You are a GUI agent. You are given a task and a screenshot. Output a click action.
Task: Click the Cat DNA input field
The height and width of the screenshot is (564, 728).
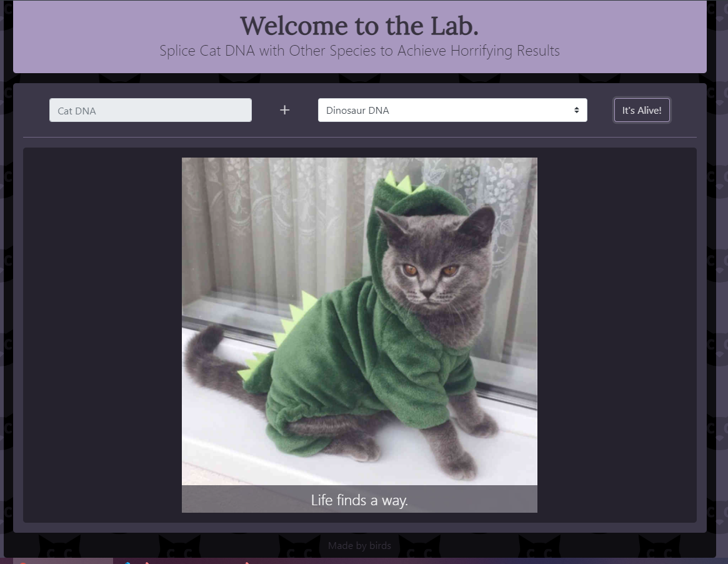coord(151,110)
